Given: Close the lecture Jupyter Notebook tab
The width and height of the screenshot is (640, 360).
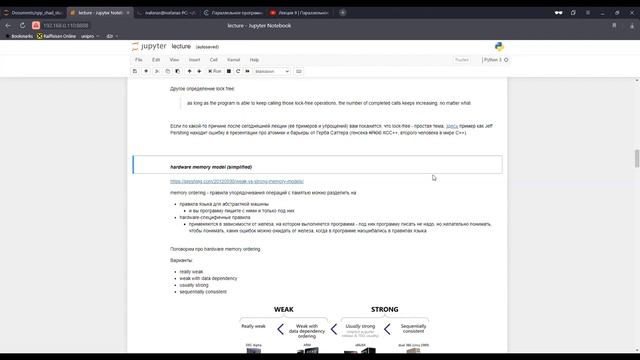Looking at the screenshot, I should 128,13.
